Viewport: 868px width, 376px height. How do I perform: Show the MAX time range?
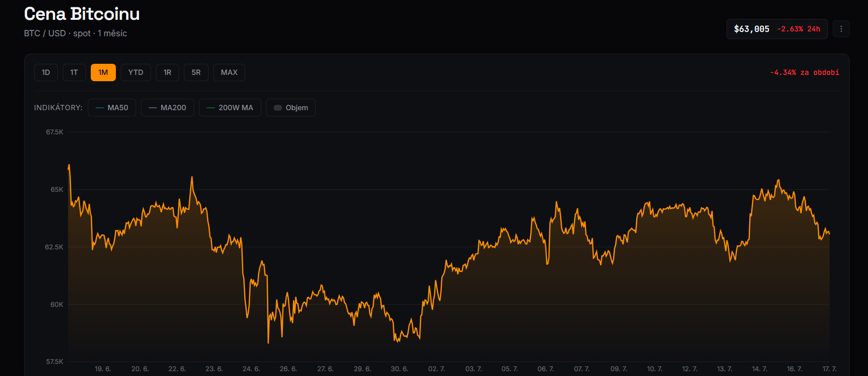coord(229,72)
